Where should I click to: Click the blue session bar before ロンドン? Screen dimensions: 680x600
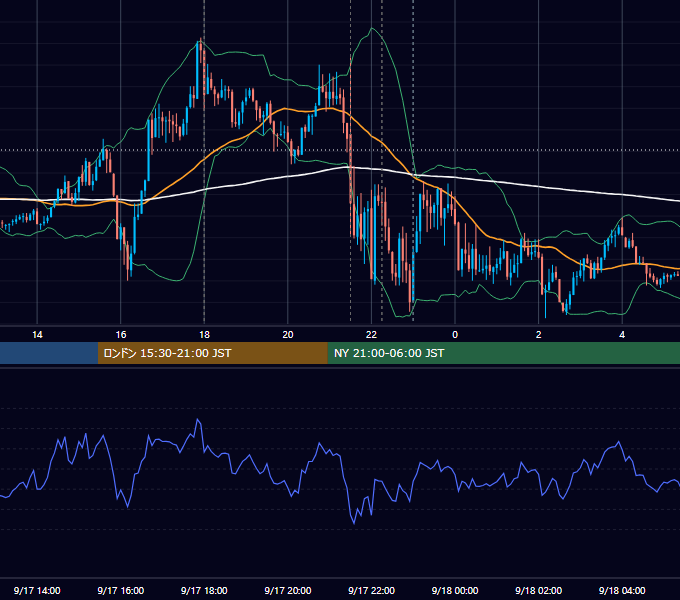(49, 353)
